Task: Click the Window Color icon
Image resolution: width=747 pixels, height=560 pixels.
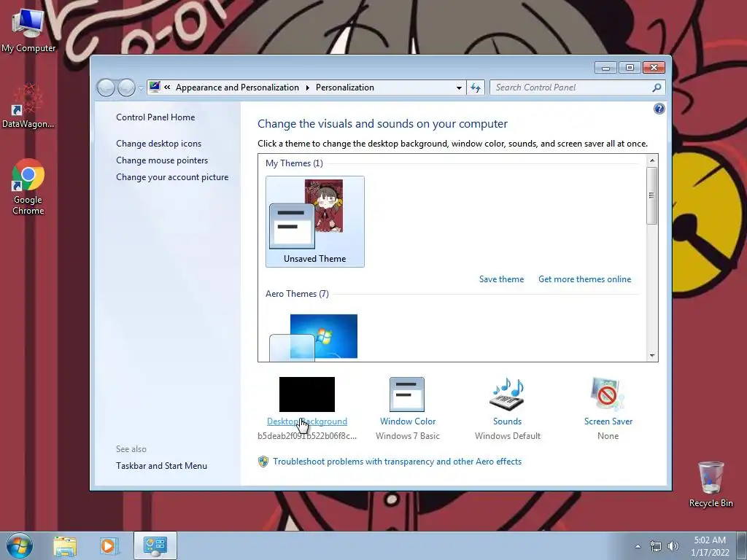Action: (x=407, y=394)
